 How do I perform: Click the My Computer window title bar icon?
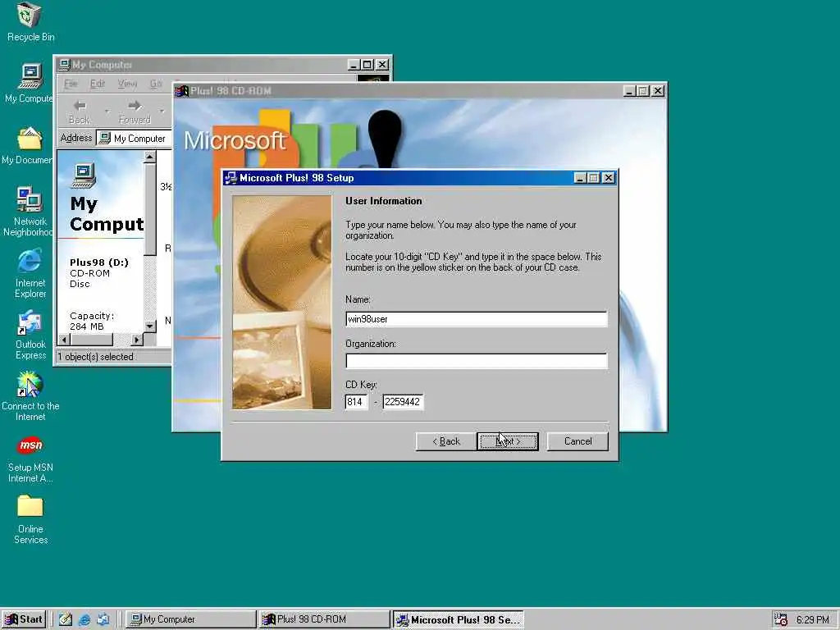pyautogui.click(x=64, y=65)
